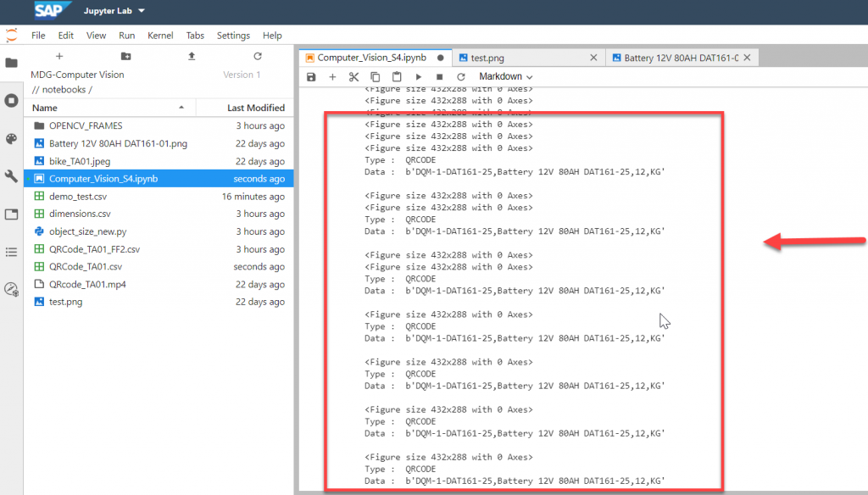Viewport: 868px width, 495px height.
Task: Select Computer_Vision_S4.ipynb in file list
Action: (159, 178)
